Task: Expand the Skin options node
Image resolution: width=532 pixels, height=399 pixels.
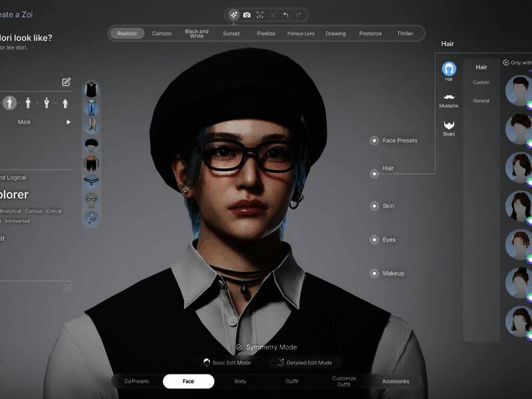Action: (374, 206)
